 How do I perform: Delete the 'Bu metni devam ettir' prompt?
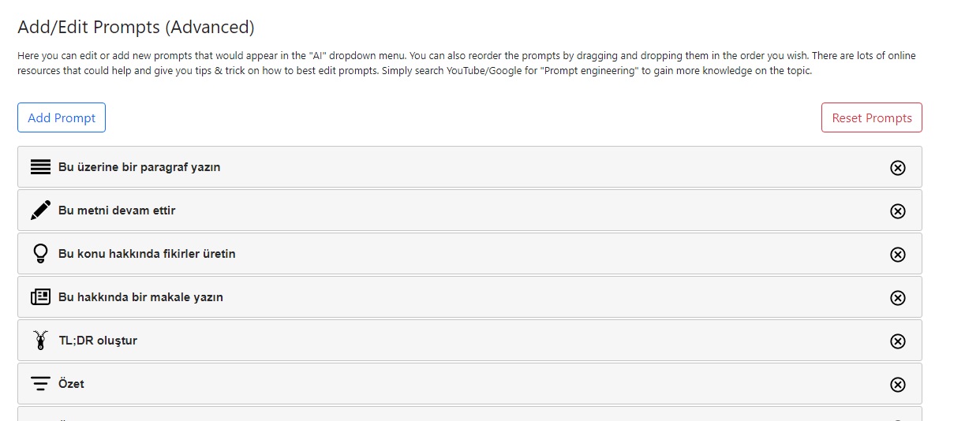(x=898, y=210)
